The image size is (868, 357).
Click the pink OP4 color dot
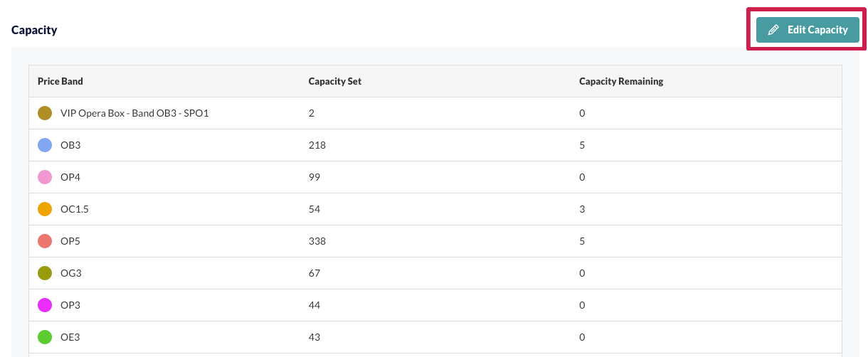pos(45,177)
